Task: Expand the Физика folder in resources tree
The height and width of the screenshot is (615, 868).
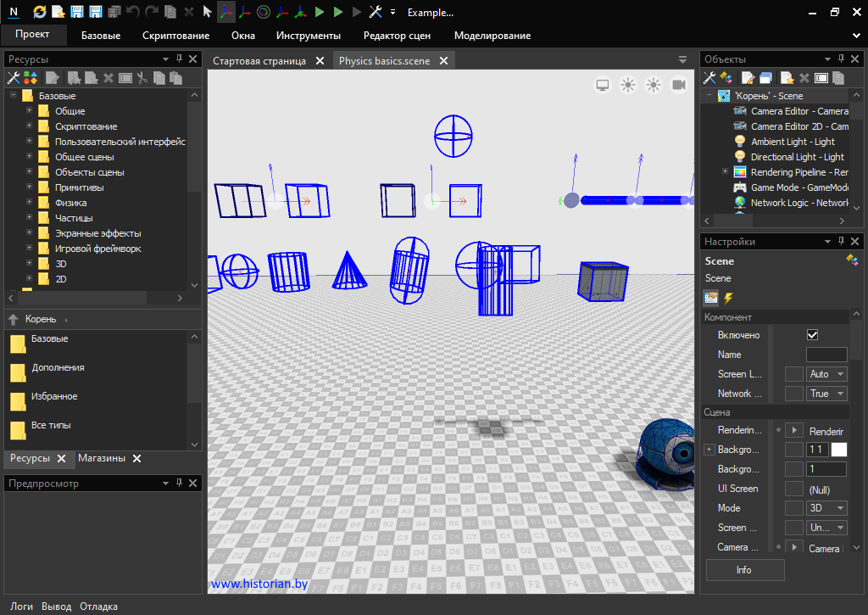Action: pos(29,203)
